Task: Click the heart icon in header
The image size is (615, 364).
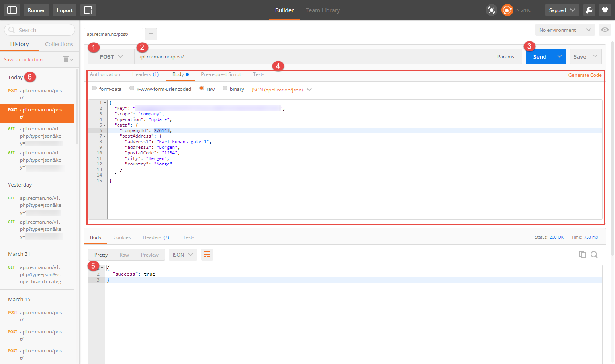Action: [605, 10]
